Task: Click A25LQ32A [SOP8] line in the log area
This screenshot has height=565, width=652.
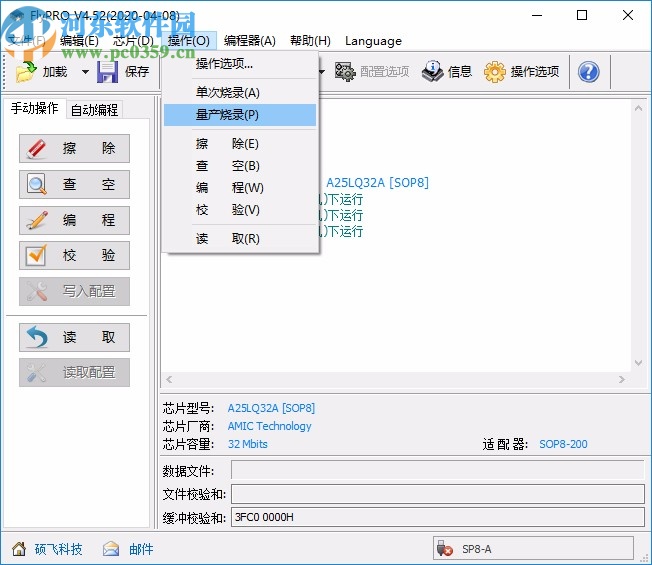Action: coord(377,183)
